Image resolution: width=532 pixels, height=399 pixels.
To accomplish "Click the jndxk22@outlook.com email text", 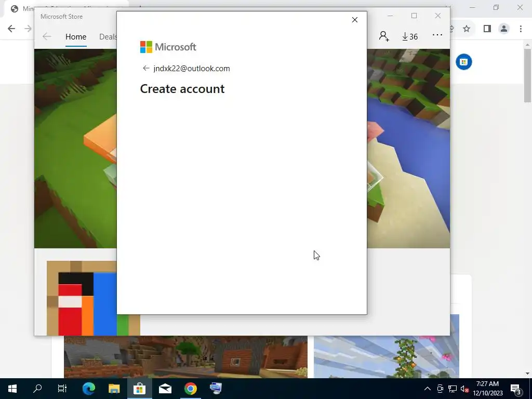I will [x=192, y=68].
